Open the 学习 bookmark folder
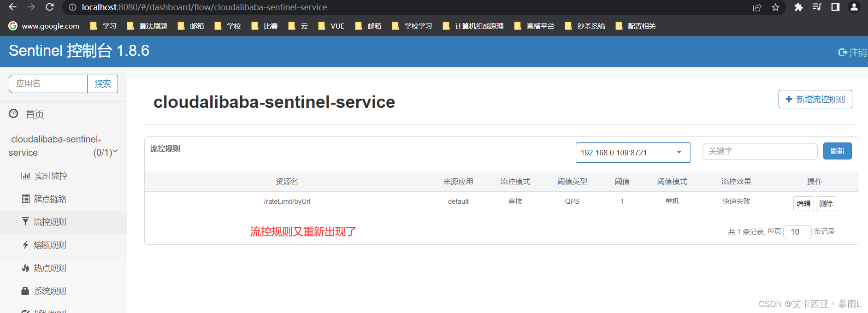This screenshot has height=313, width=868. pyautogui.click(x=103, y=26)
